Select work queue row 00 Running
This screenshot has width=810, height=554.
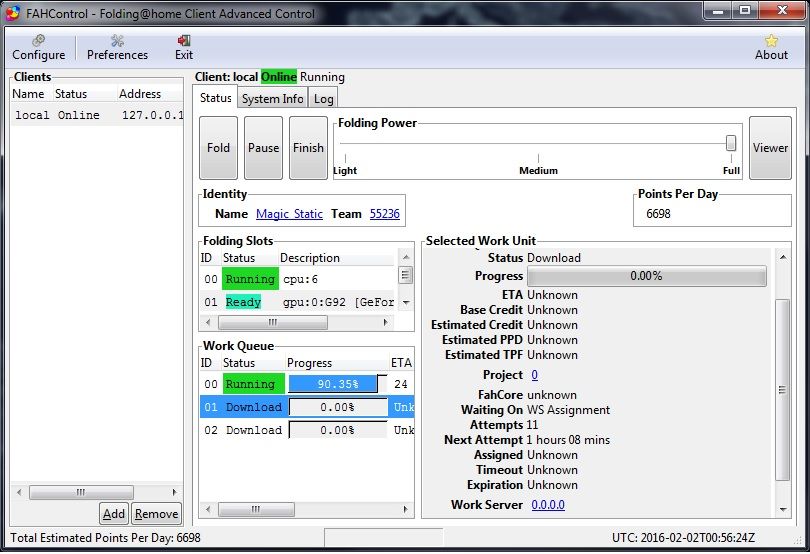(307, 384)
